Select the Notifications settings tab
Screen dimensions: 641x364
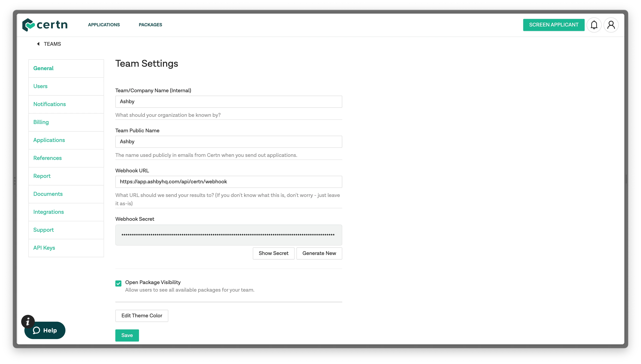66,104
